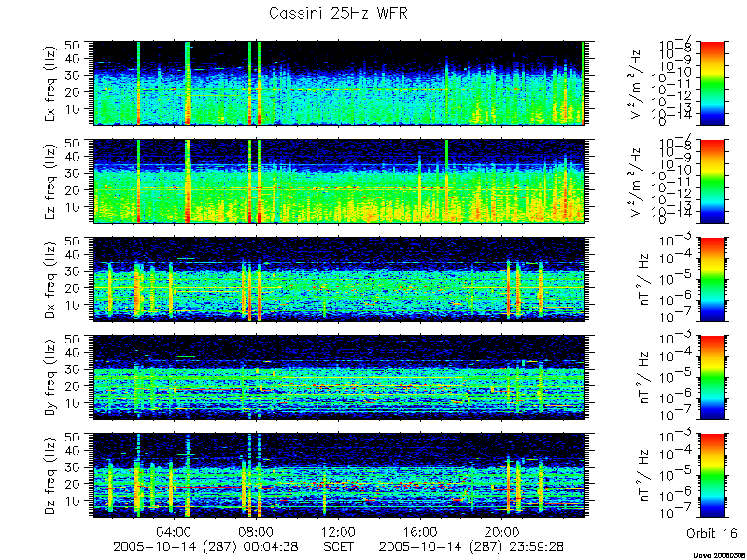Click the V²/m²/Hz unit label of Ez colorbar

tap(637, 181)
